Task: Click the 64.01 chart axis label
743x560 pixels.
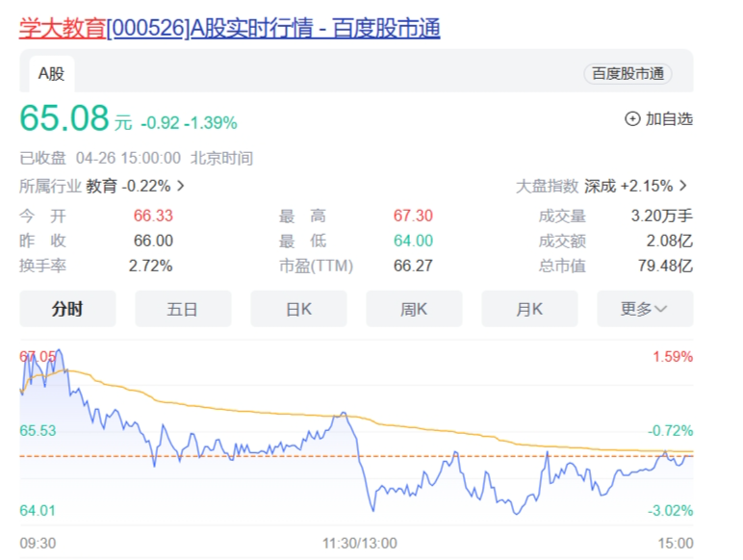Action: pos(38,511)
